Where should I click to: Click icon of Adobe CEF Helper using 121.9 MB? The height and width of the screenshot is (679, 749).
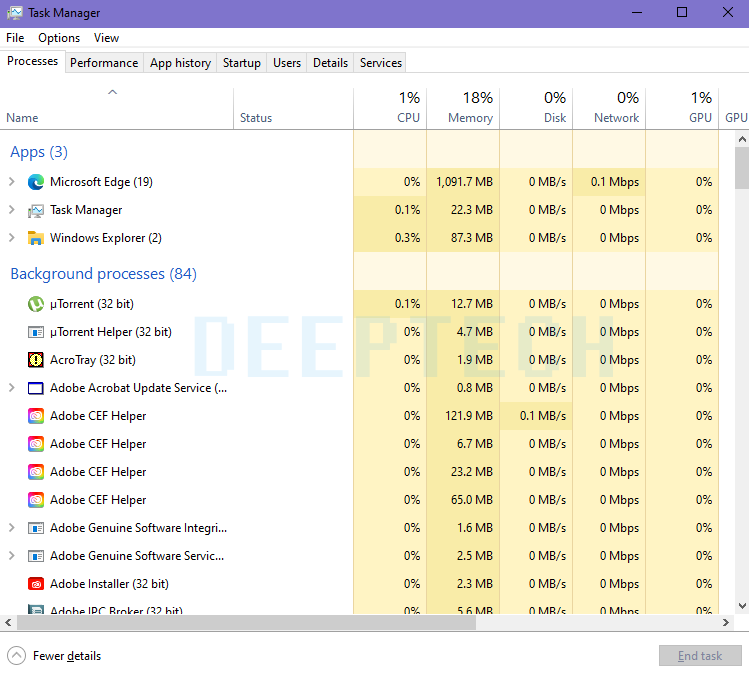tap(36, 416)
